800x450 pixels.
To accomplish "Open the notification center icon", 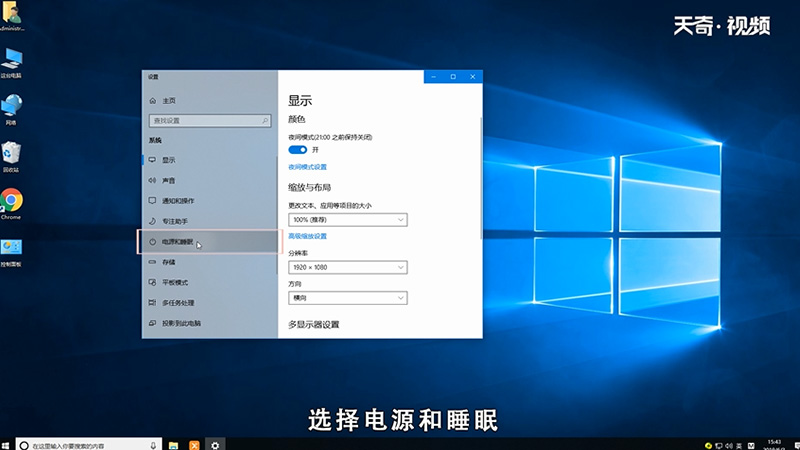I will click(x=796, y=445).
